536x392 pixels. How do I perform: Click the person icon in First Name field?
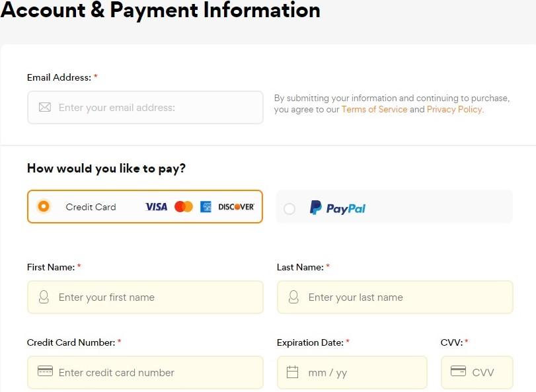[44, 297]
